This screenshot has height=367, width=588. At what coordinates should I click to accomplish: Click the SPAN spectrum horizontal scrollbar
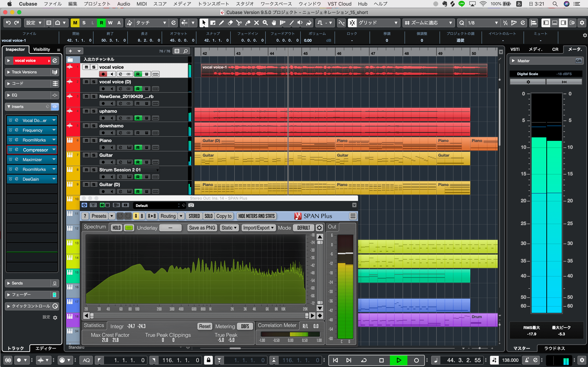click(x=199, y=316)
